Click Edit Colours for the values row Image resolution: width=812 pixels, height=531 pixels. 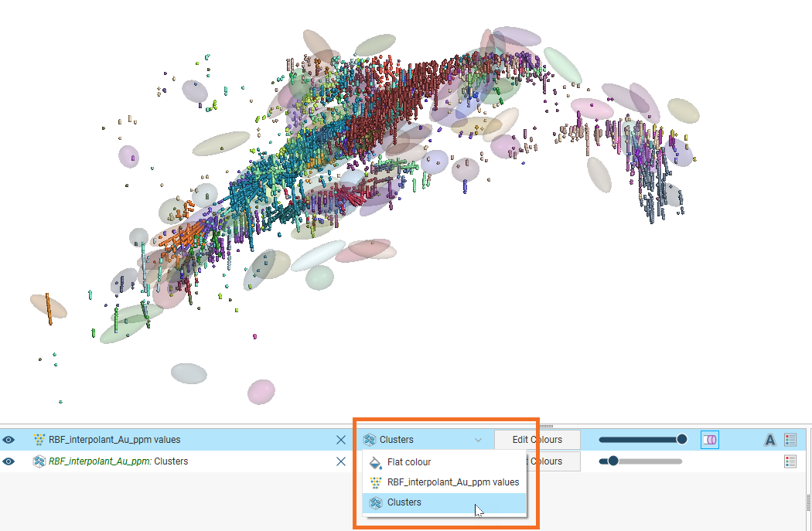point(537,440)
